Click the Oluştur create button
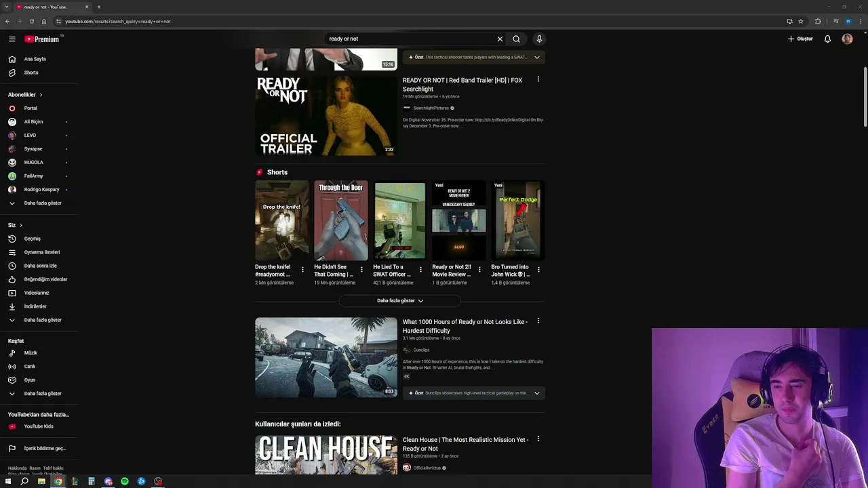Image resolution: width=868 pixels, height=488 pixels. click(800, 39)
